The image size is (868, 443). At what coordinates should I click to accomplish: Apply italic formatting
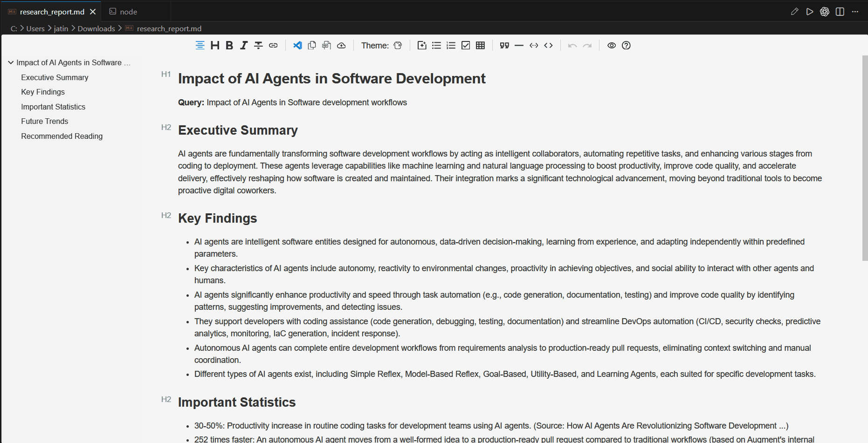tap(243, 45)
